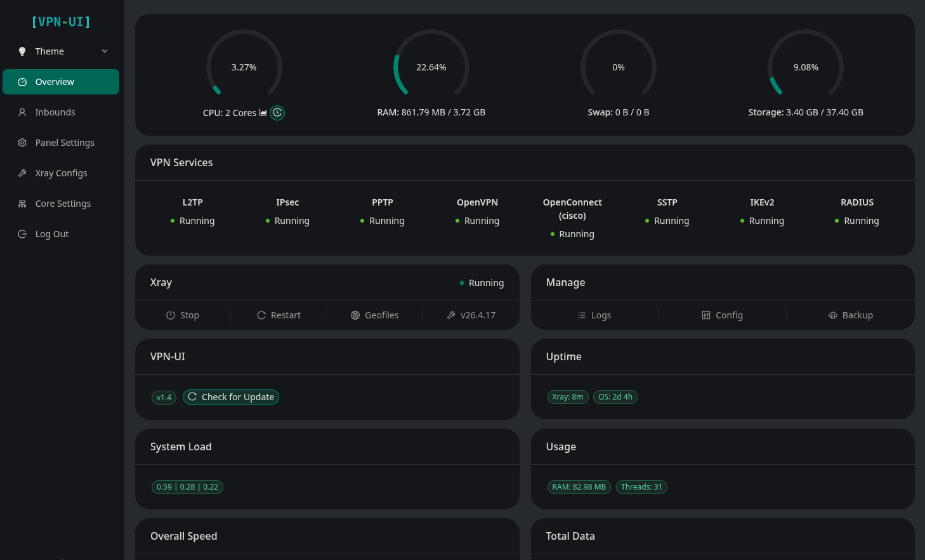The width and height of the screenshot is (925, 560).
Task: Click the RAM: 82.98 MB usage tag
Action: 579,487
